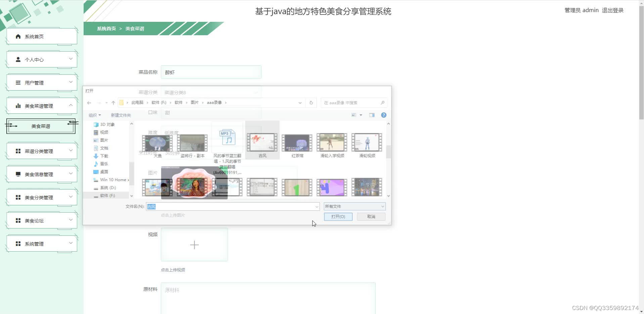Open help with the blue question mark
This screenshot has width=644, height=314.
click(384, 115)
